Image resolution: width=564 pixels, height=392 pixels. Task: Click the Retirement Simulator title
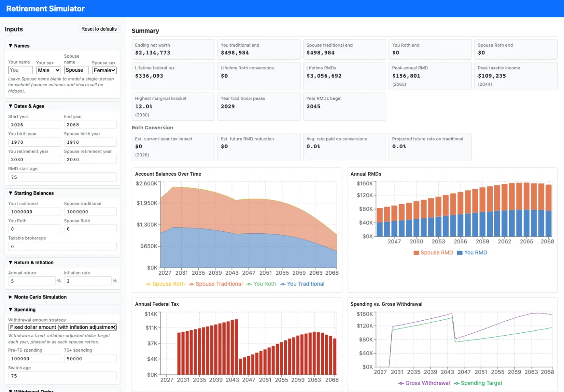point(46,8)
